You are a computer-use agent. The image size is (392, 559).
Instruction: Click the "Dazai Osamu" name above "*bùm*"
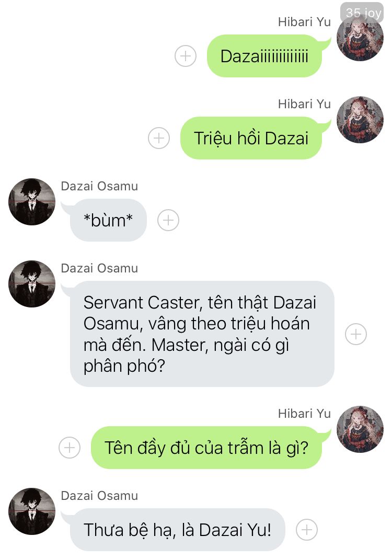[99, 186]
